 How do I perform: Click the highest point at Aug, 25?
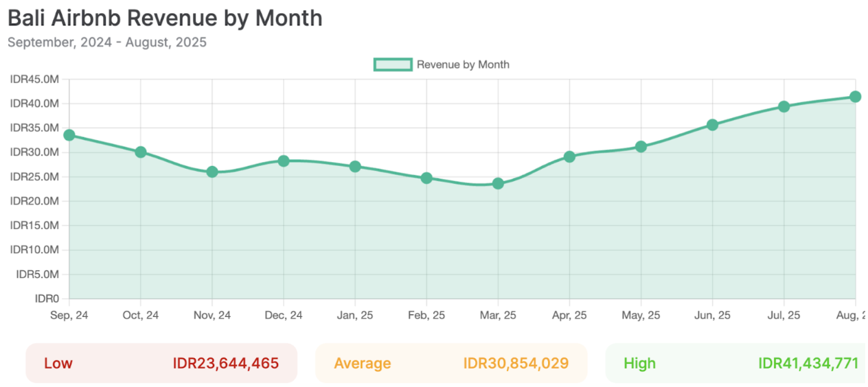tap(855, 97)
